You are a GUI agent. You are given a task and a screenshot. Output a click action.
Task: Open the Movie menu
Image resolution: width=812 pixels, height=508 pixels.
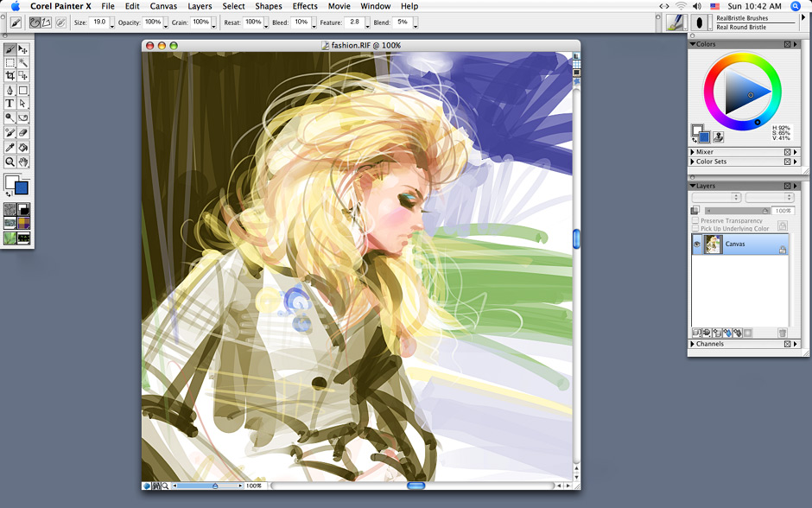[x=339, y=6]
